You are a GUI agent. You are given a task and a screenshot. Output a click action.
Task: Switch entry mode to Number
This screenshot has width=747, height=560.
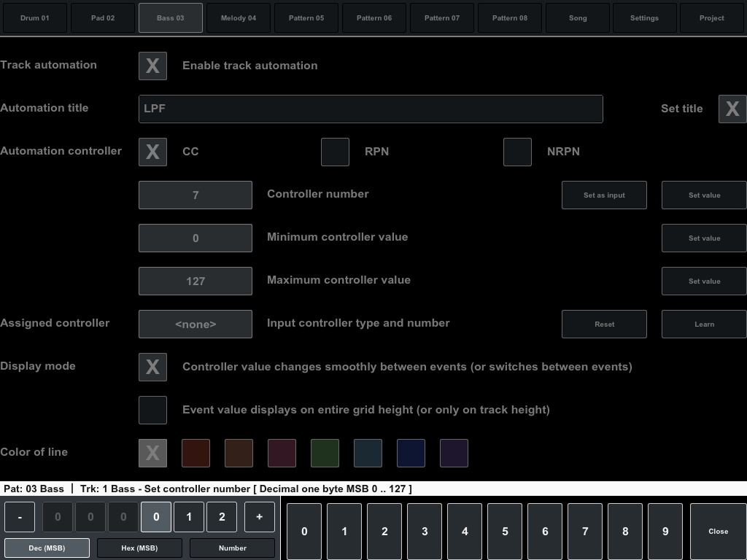233,548
